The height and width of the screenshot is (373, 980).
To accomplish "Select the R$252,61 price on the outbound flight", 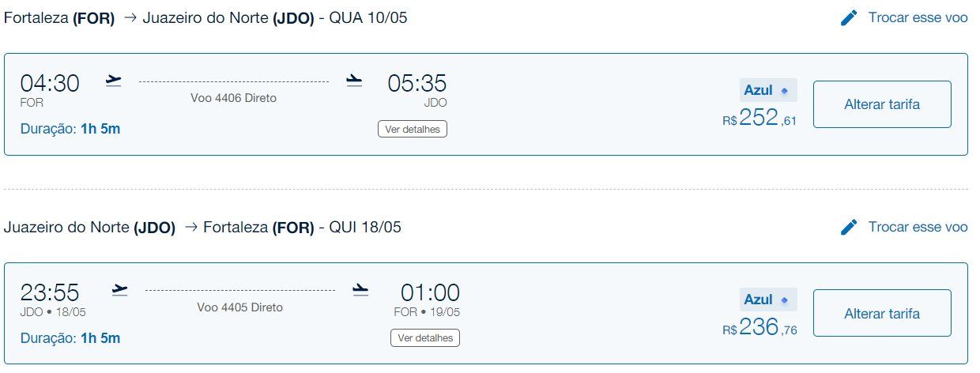I will click(x=759, y=119).
